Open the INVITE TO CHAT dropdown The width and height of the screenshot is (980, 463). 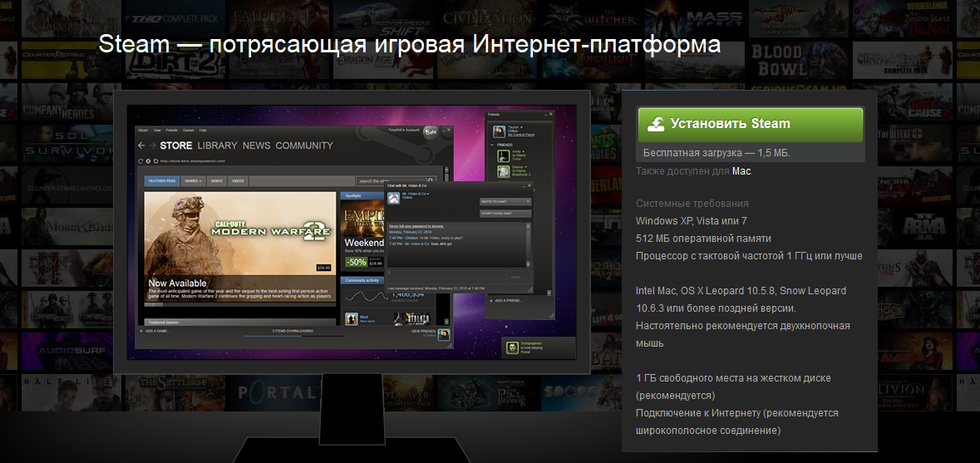(x=505, y=201)
